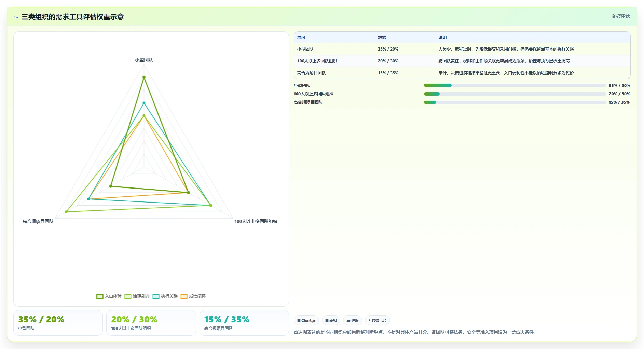Viewport: 644px width, 349px height.
Task: Toggle 入口体验 legend swatch in radar chart
Action: 100,296
